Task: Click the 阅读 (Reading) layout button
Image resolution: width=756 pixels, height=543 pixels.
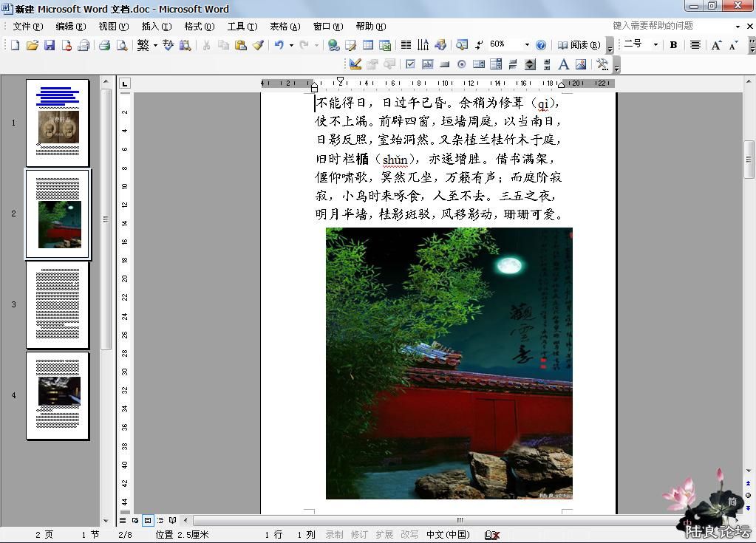Action: point(579,45)
